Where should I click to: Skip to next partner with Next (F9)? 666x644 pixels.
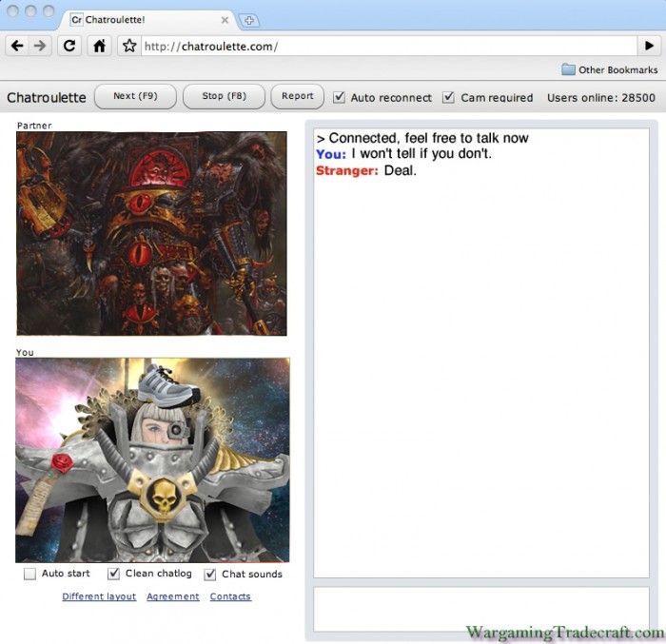click(135, 96)
